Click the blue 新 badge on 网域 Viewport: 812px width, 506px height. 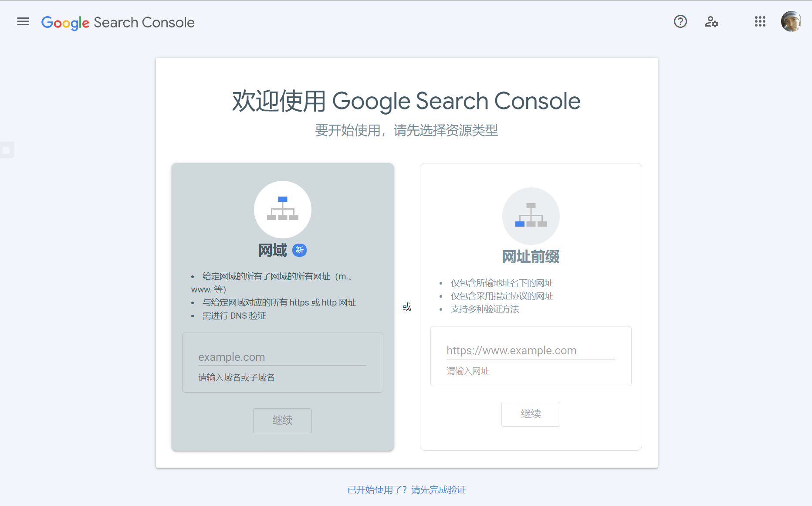(299, 250)
